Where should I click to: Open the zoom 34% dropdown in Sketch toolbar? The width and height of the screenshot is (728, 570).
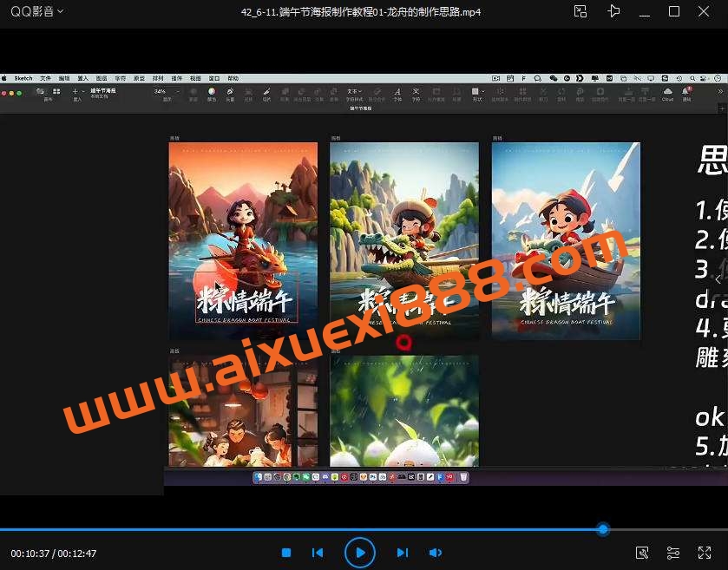click(163, 91)
